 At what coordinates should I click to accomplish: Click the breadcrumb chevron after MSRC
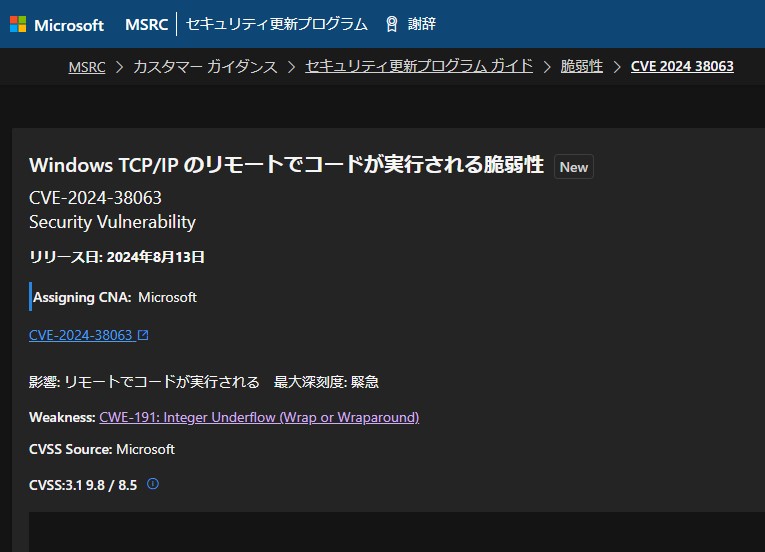pyautogui.click(x=120, y=67)
